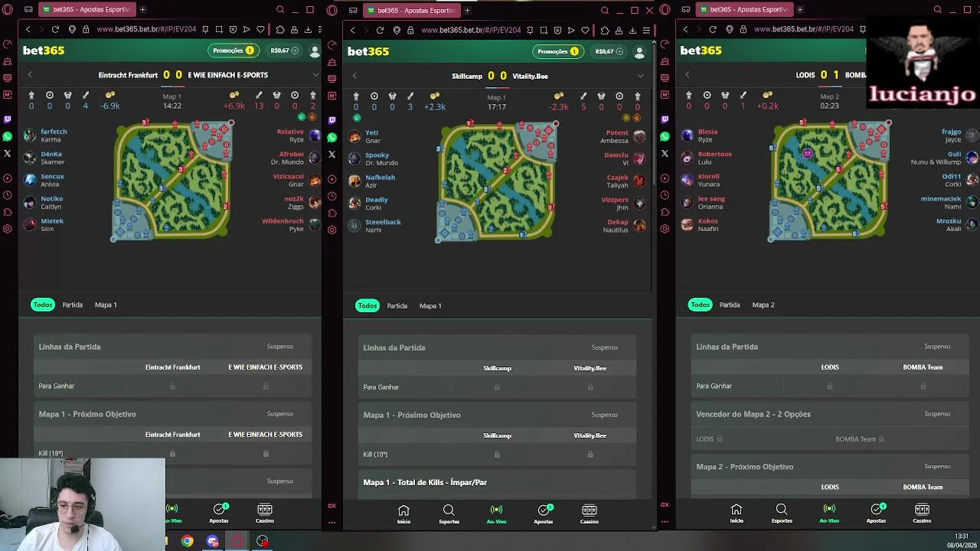Expand the Eintracht Frankfurt match dropdown
Image resolution: width=980 pixels, height=551 pixels.
click(315, 75)
